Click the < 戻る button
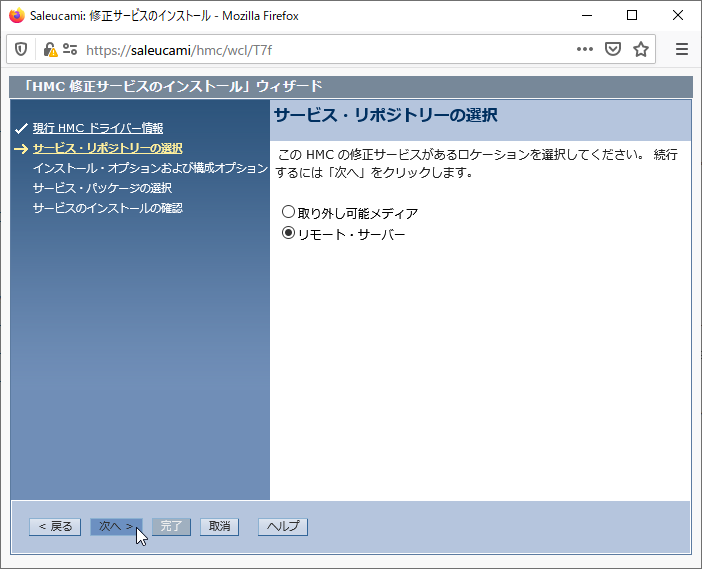 click(x=55, y=527)
